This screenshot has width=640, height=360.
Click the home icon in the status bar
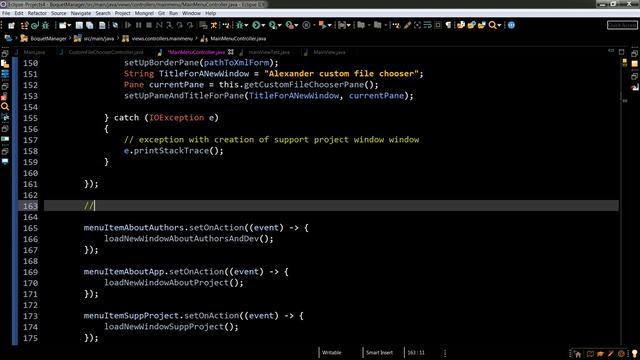tap(578, 354)
